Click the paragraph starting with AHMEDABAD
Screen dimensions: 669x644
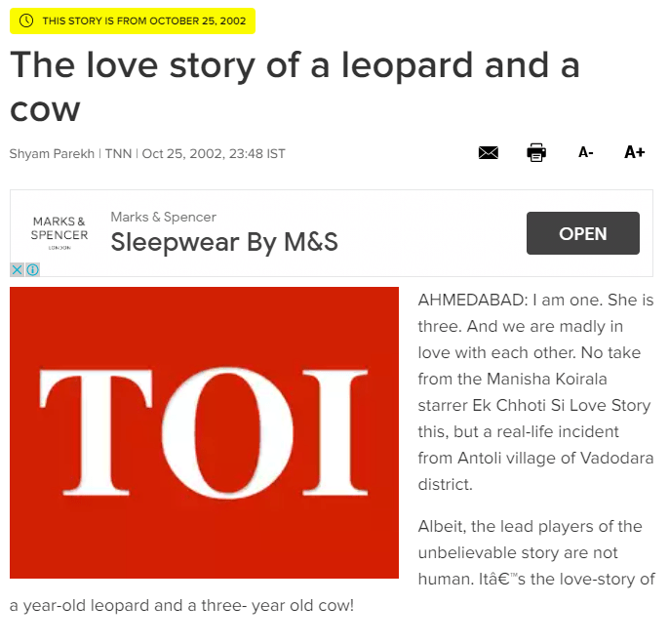[x=534, y=391]
